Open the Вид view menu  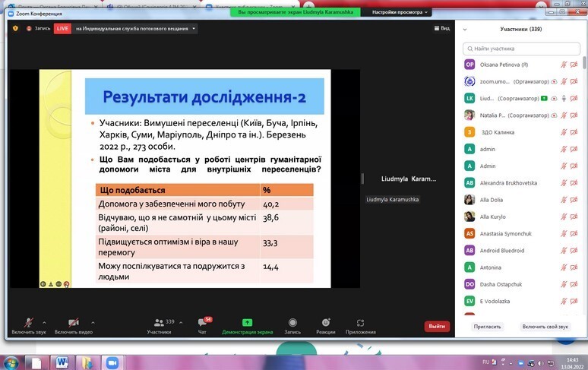442,28
